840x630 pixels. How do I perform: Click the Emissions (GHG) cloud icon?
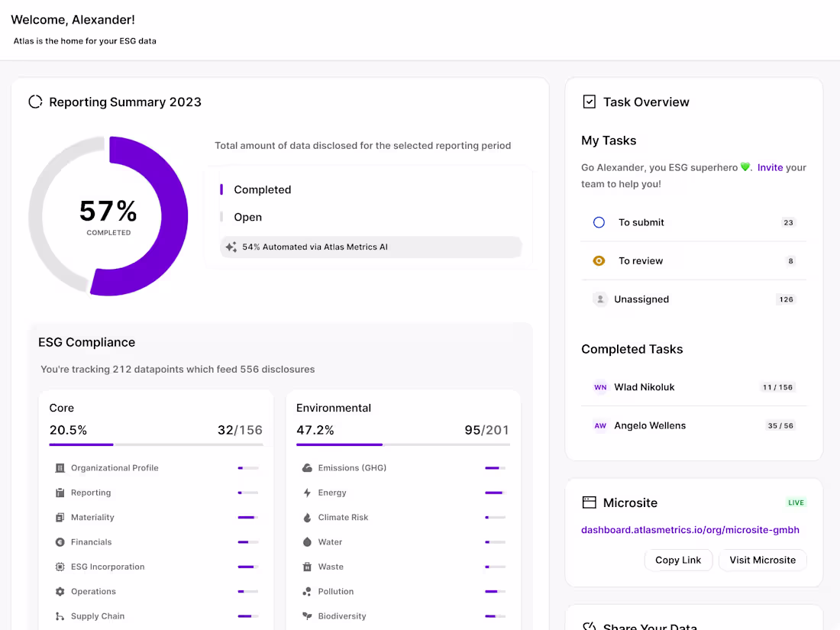click(x=307, y=468)
